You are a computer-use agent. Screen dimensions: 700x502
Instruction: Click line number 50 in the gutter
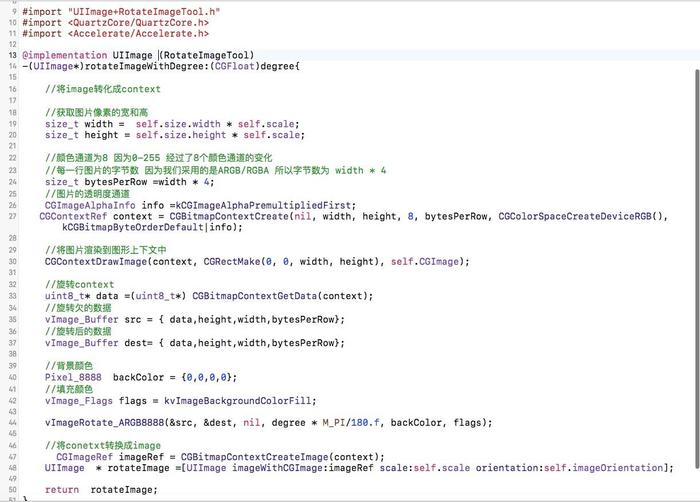pos(12,490)
